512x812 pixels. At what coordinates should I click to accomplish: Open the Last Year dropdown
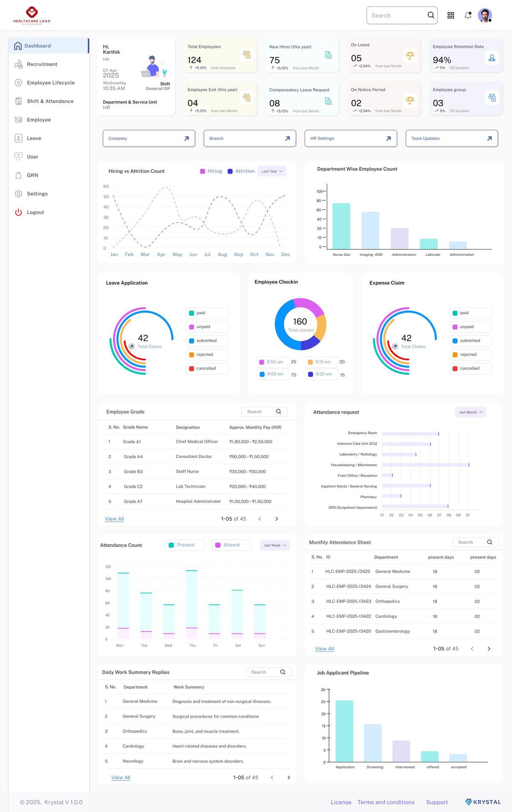click(x=272, y=171)
